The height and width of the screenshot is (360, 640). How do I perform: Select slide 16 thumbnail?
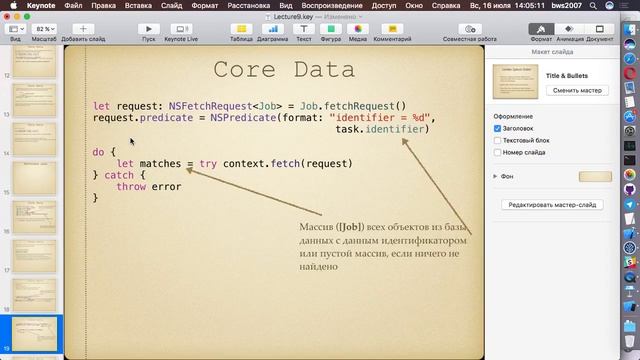click(x=34, y=217)
